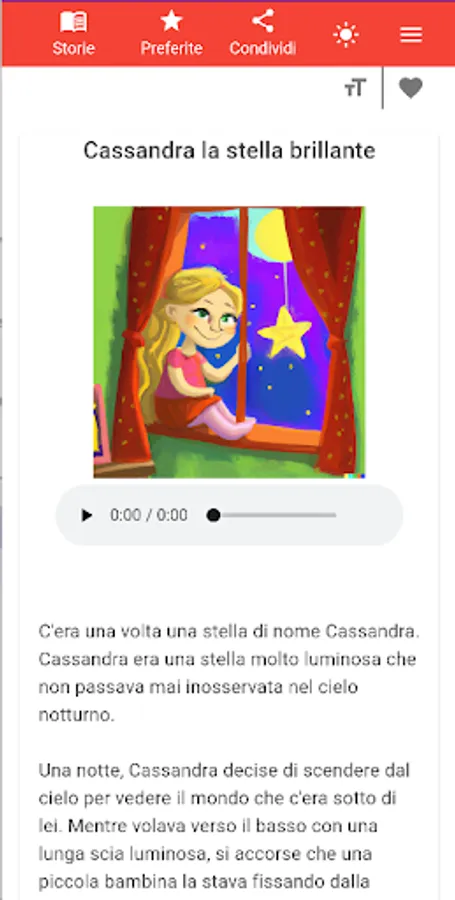Tap the Condividi share icon
455x900 pixels.
pyautogui.click(x=263, y=22)
